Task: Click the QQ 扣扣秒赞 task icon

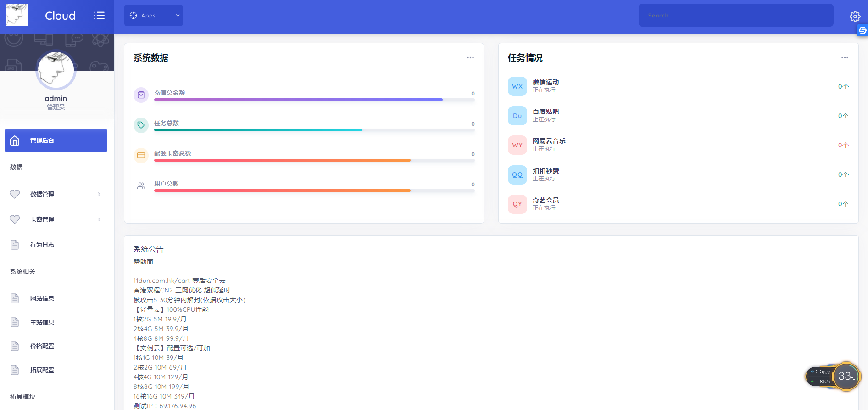Action: coord(517,175)
